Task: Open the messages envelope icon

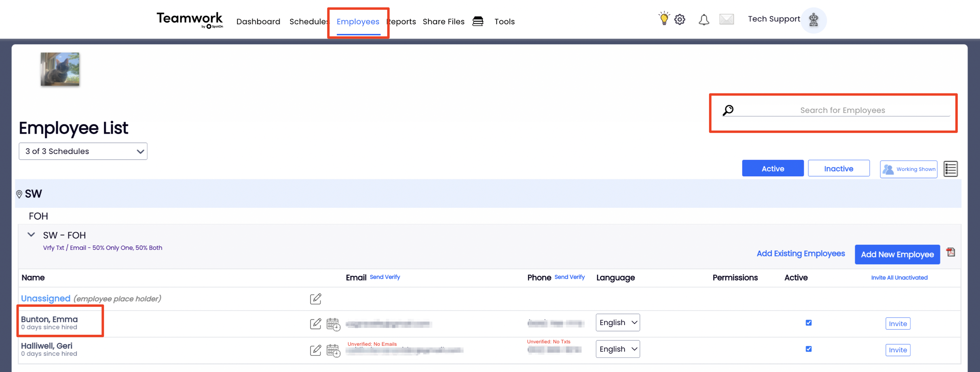Action: pos(727,19)
